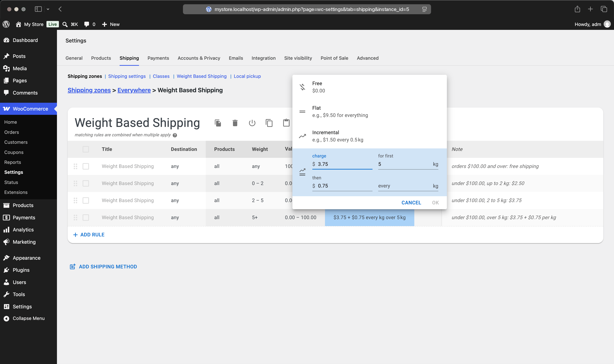The image size is (614, 364).
Task: Select the Flat charge option
Action: [x=369, y=112]
